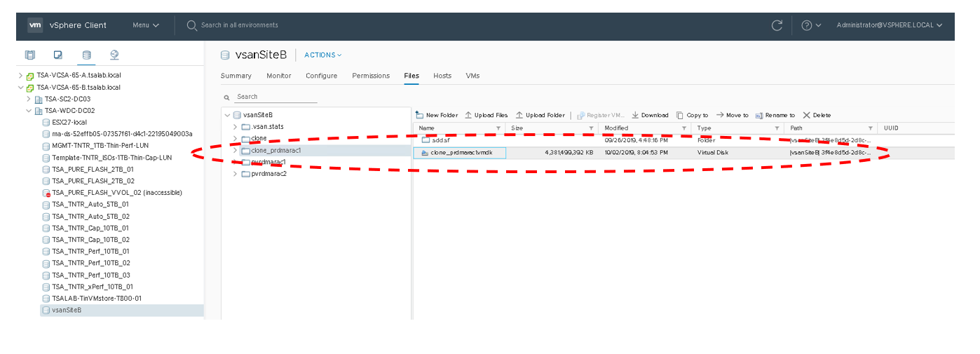The image size is (980, 354).
Task: Collapse TSA-VCSA-65-B.tsalab.local in the tree
Action: point(20,88)
